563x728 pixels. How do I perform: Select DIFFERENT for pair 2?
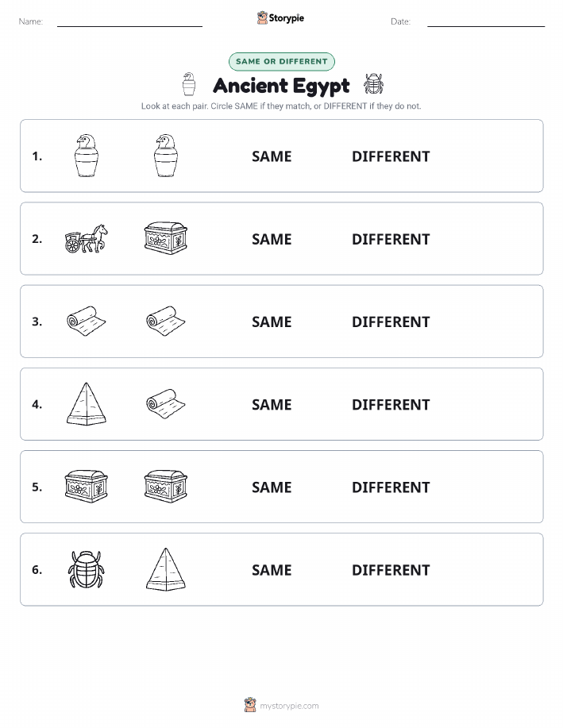coord(391,239)
